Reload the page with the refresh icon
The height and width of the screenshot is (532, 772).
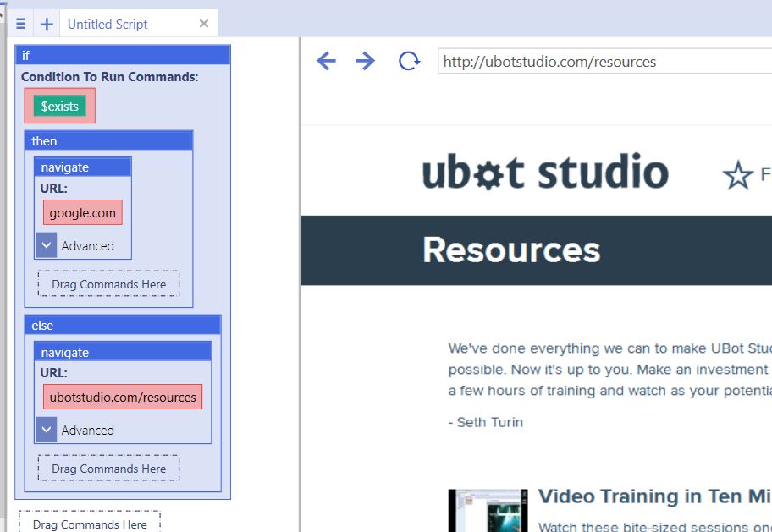click(409, 61)
